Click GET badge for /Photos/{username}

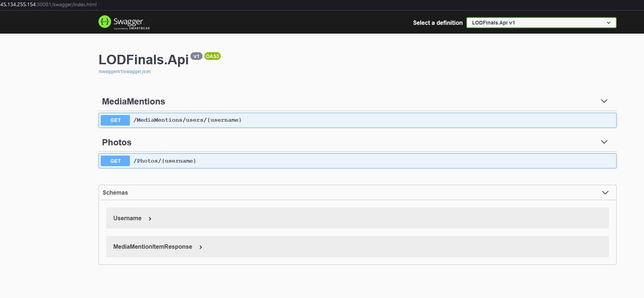(x=115, y=161)
